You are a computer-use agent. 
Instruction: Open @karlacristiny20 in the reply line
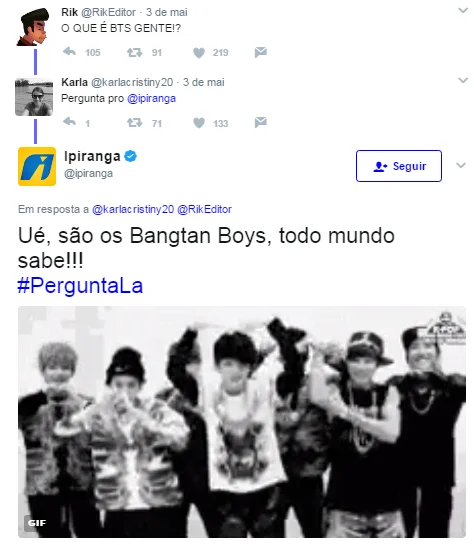pyautogui.click(x=133, y=209)
